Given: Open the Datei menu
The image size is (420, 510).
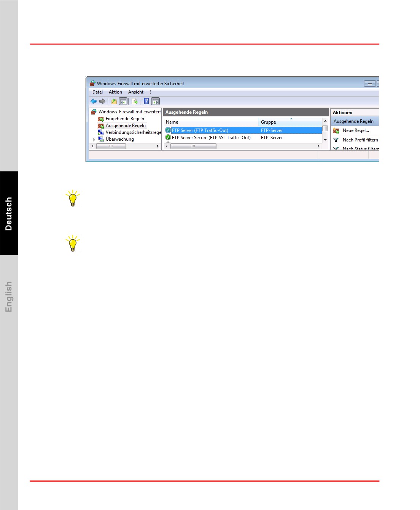Looking at the screenshot, I should pyautogui.click(x=97, y=92).
